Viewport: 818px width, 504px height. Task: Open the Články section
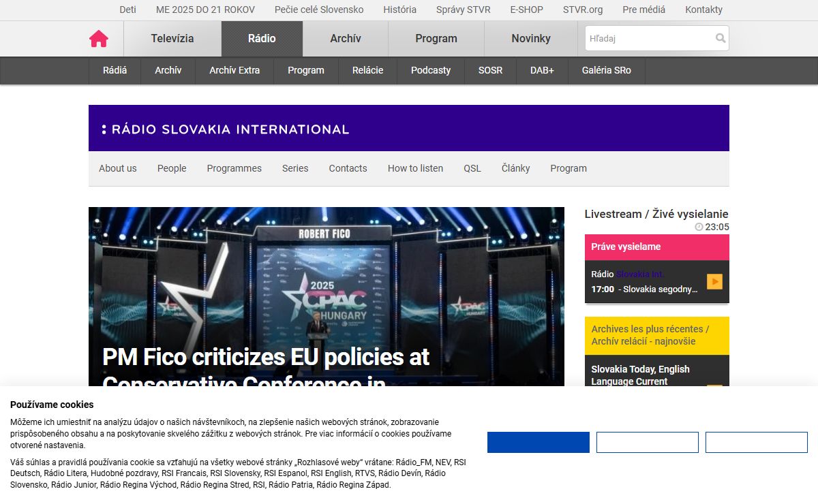(516, 168)
